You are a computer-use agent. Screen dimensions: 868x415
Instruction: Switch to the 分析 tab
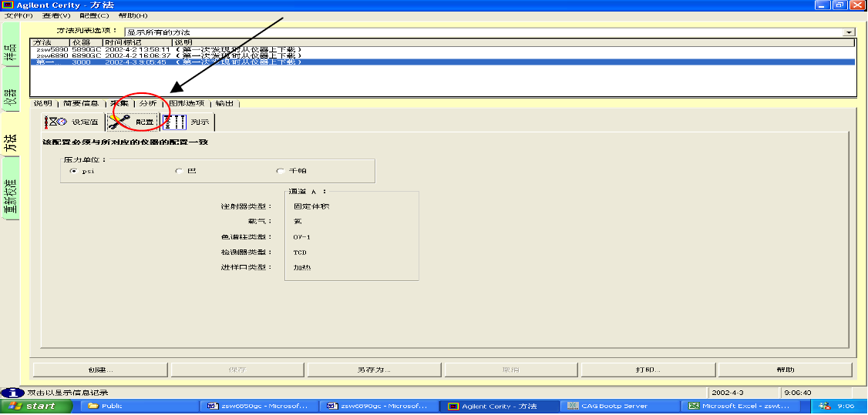(148, 103)
